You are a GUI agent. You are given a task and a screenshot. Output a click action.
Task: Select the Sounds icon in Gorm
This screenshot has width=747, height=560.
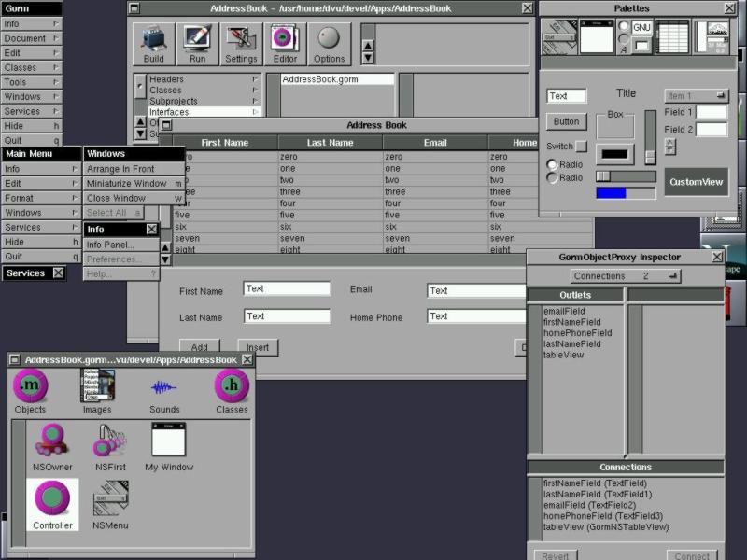(164, 392)
